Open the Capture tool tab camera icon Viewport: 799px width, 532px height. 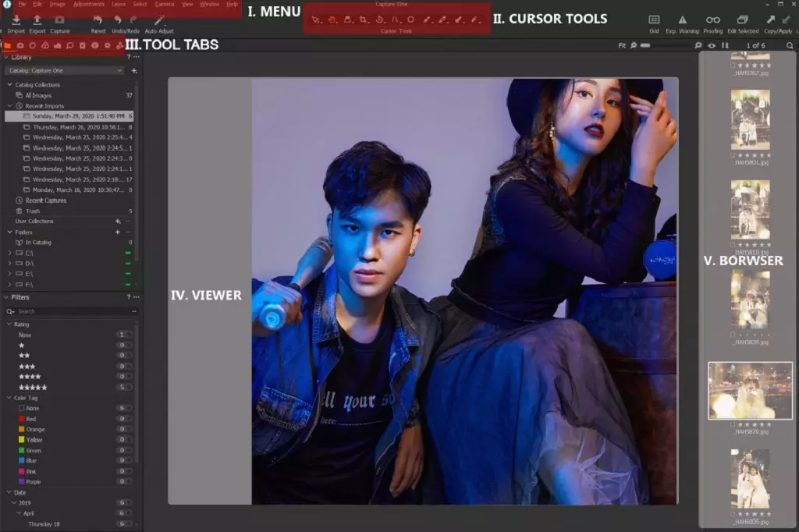click(20, 46)
